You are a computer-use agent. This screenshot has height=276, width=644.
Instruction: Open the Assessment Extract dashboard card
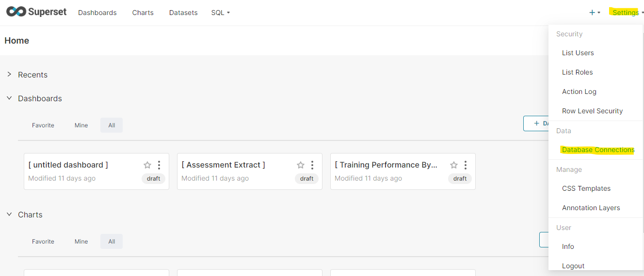[x=223, y=166]
